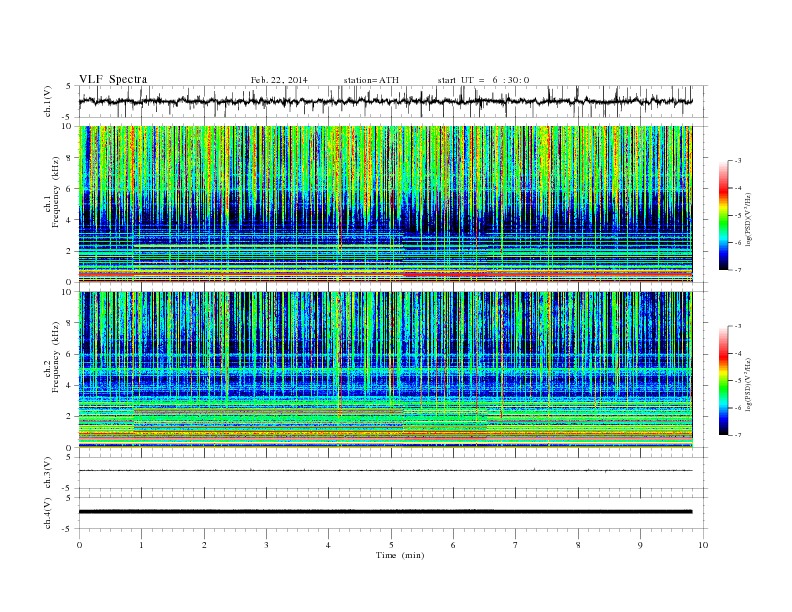Click the 3 minute tick label
This screenshot has height=612, width=792.
point(267,545)
